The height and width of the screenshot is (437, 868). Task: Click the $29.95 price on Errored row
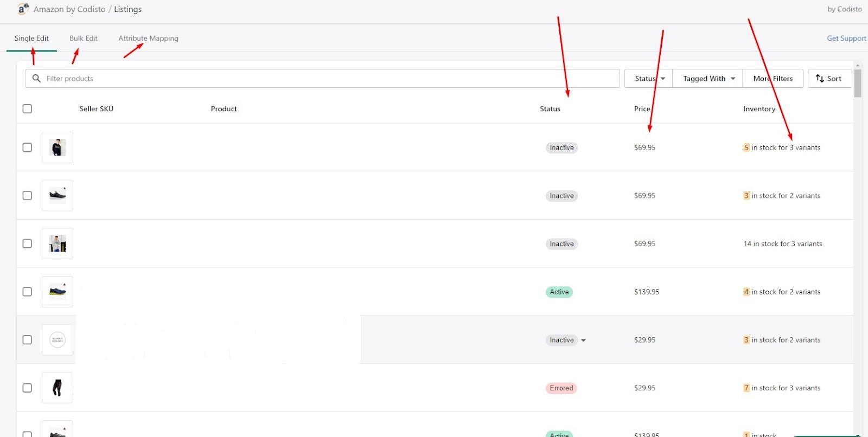click(x=644, y=388)
